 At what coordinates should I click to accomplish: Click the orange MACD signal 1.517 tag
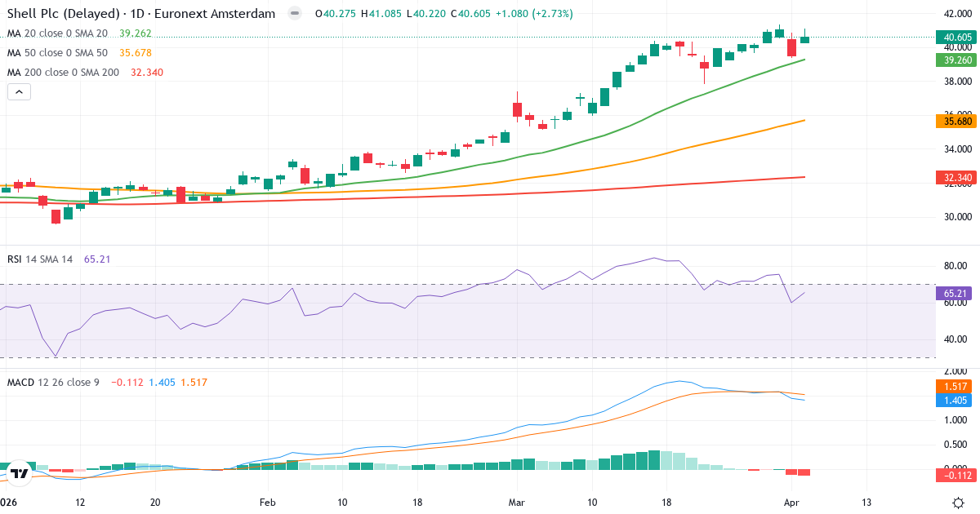956,386
